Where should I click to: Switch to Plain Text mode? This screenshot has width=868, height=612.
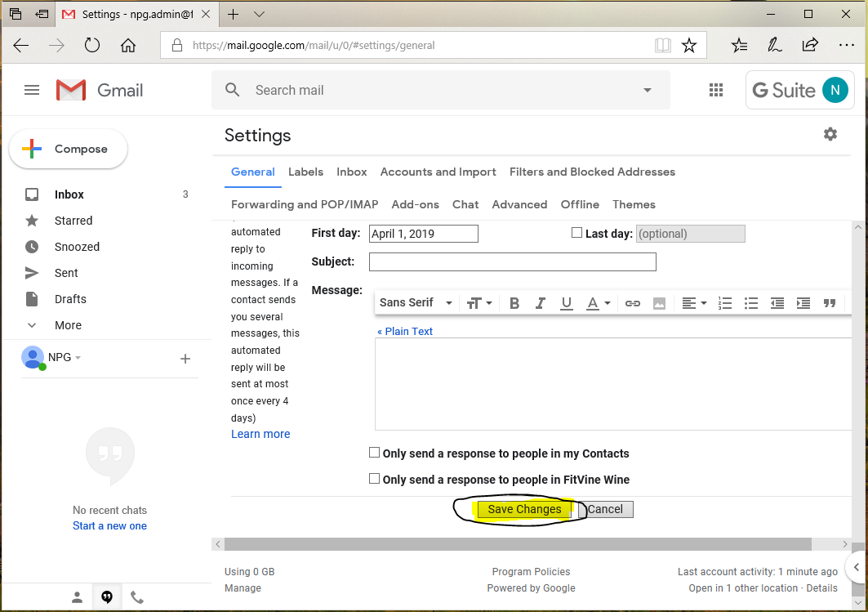click(x=405, y=331)
